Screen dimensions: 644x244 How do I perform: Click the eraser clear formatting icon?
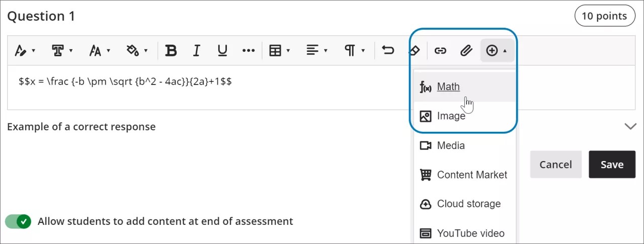pyautogui.click(x=414, y=50)
